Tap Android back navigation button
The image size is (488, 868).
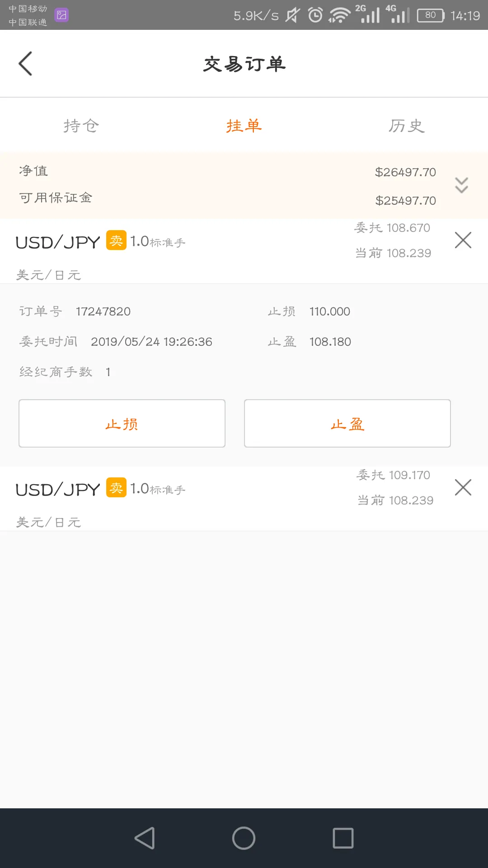(x=145, y=838)
